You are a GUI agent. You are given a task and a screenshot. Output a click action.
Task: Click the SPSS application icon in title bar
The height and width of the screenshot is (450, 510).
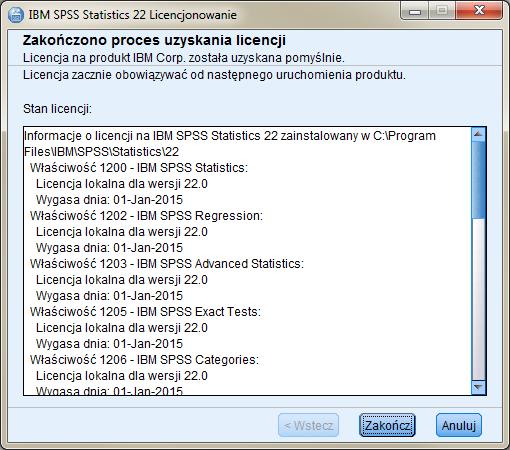(16, 15)
